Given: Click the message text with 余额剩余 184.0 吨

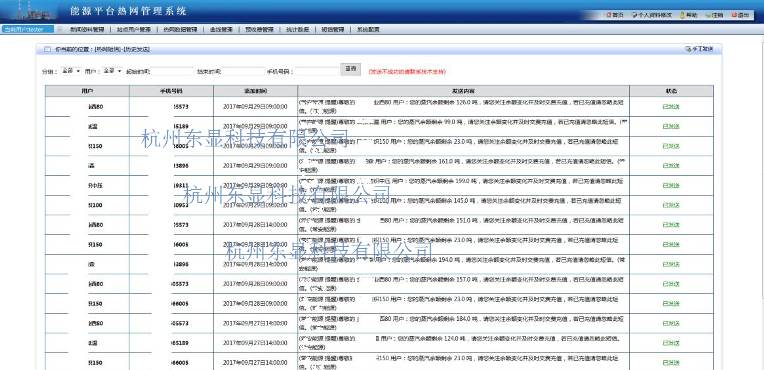Looking at the screenshot, I should click(x=461, y=323).
